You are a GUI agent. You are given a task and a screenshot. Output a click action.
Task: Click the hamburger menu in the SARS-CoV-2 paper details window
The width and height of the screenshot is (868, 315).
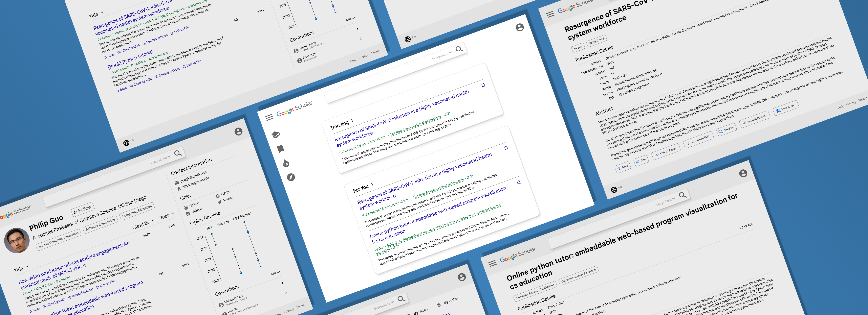coord(550,14)
